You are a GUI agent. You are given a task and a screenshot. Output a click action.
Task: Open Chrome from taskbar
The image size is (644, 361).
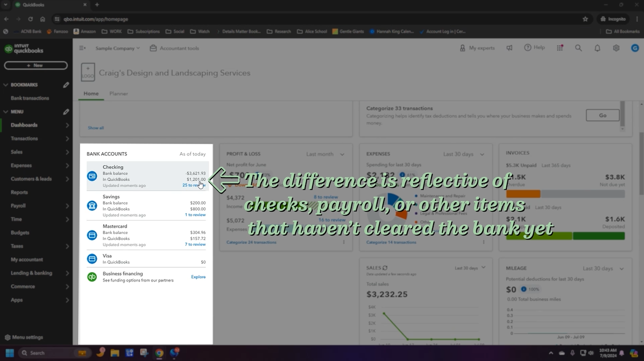tap(159, 353)
